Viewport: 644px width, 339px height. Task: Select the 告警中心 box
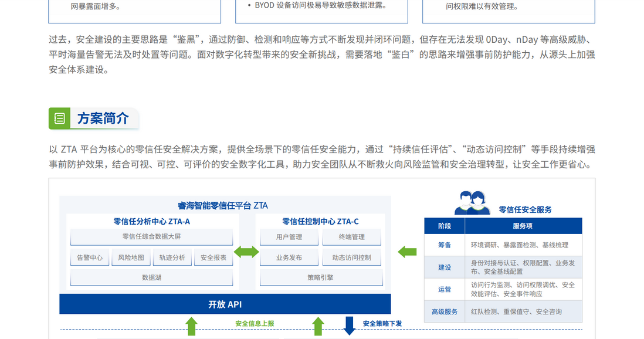click(90, 257)
